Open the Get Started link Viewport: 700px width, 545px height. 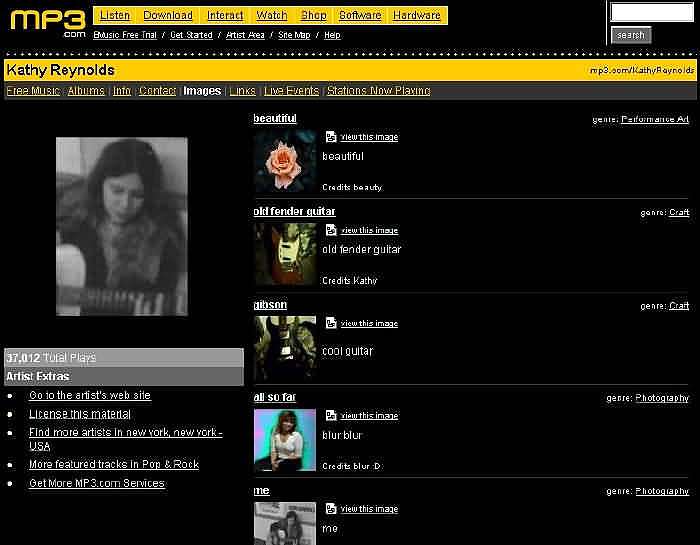click(191, 35)
